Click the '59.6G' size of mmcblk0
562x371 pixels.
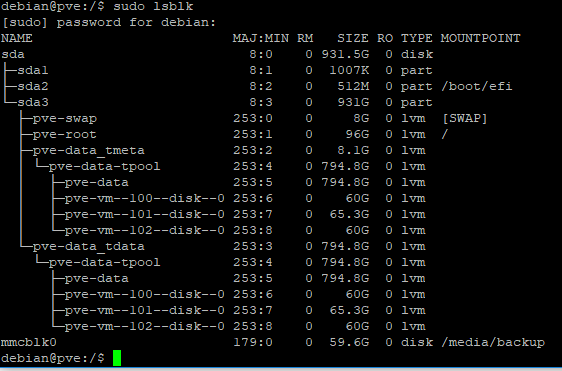349,342
